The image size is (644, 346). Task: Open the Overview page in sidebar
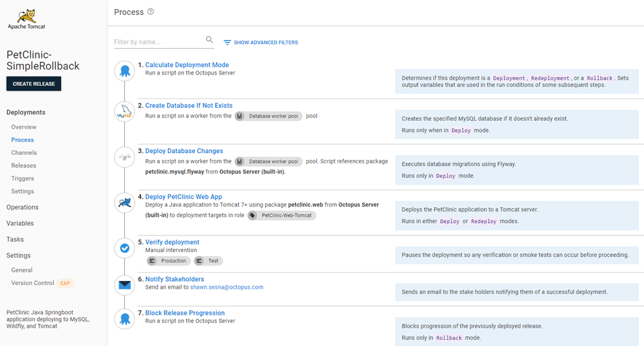[24, 127]
